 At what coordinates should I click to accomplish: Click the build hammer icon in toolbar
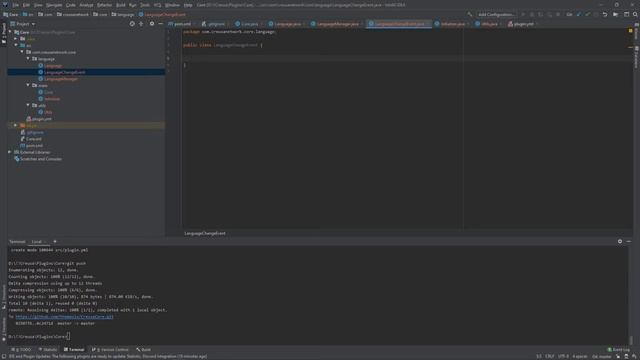470,14
